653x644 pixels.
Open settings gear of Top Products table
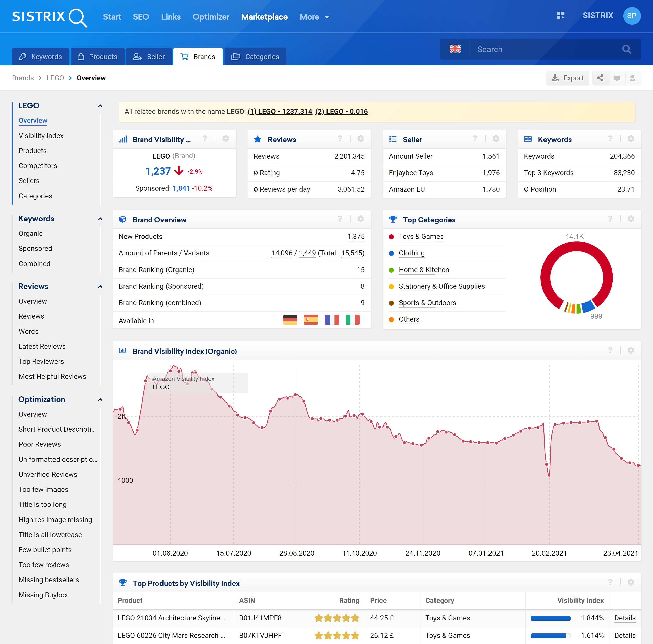point(631,583)
